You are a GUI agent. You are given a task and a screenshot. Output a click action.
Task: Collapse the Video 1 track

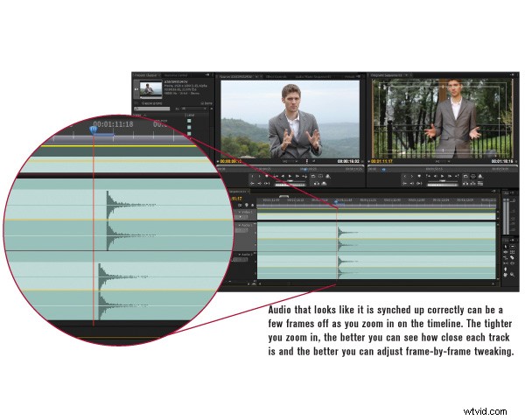click(240, 212)
